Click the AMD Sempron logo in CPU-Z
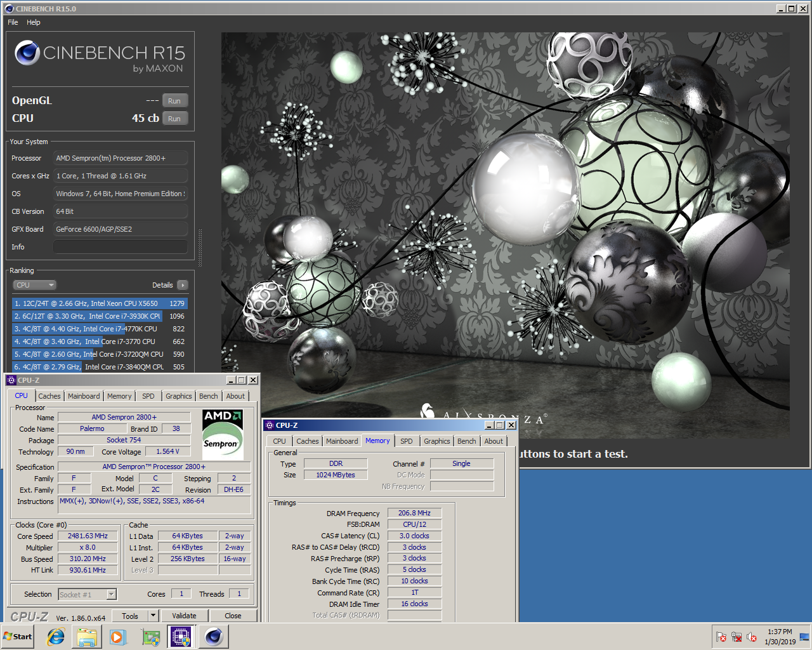 [222, 434]
